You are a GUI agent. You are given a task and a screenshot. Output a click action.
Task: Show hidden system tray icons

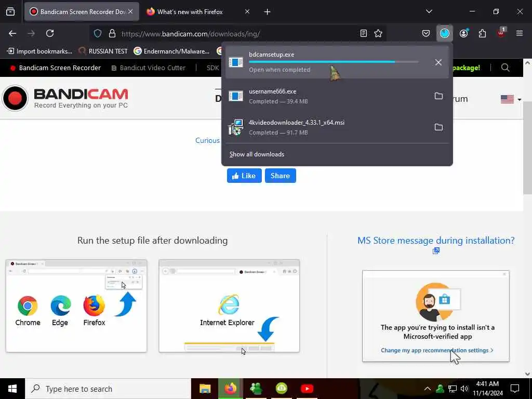pyautogui.click(x=428, y=389)
